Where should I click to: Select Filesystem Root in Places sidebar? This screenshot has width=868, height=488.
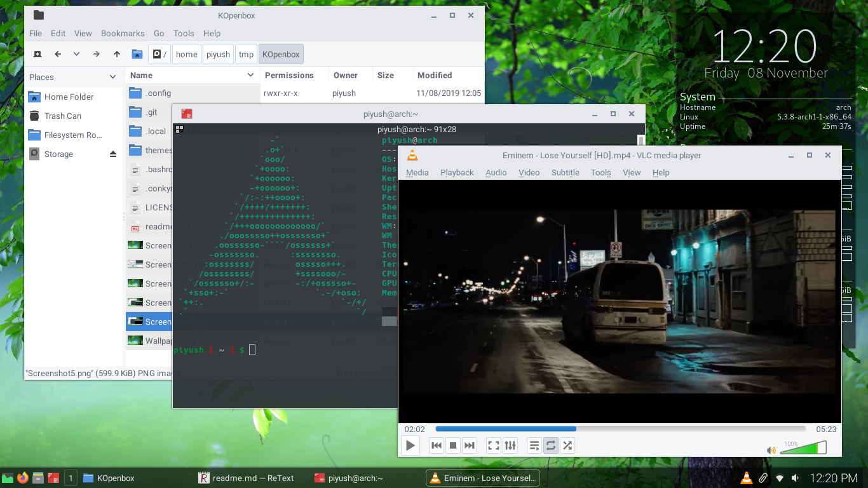click(74, 135)
